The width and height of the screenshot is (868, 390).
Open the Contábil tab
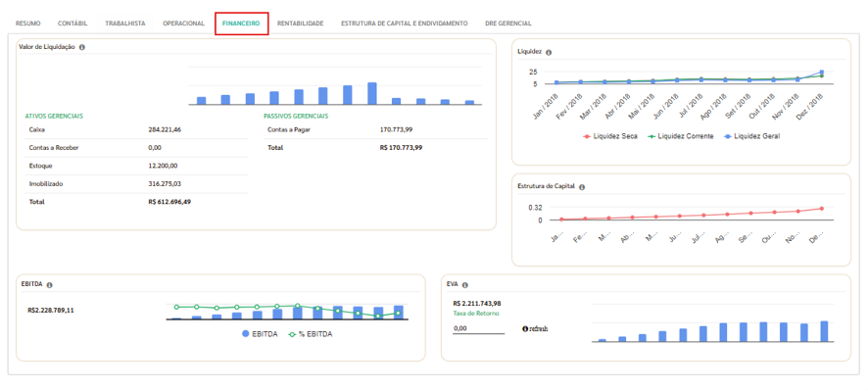(72, 24)
